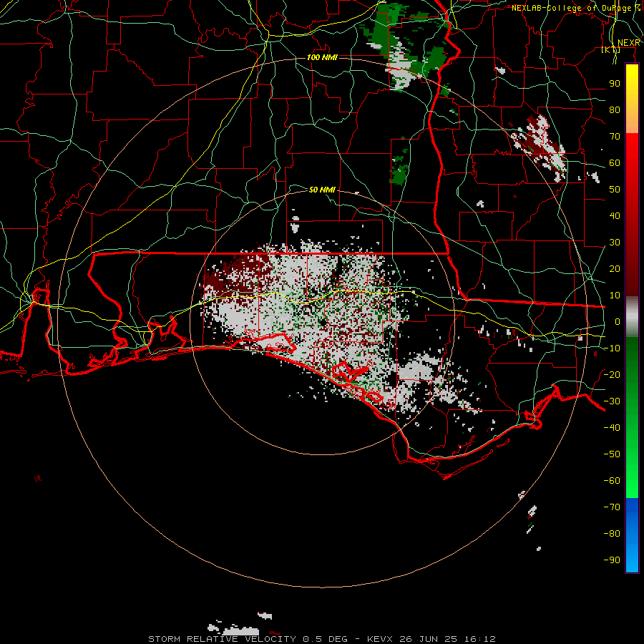Click the 20 value on the velocity scale
Image resolution: width=644 pixels, height=644 pixels.
(x=615, y=268)
